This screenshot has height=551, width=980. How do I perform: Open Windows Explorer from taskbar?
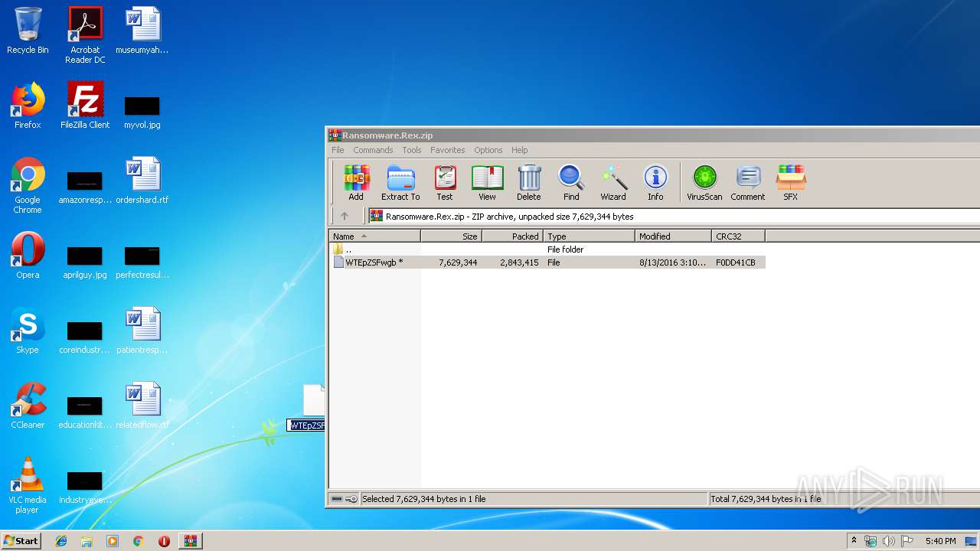pos(87,541)
